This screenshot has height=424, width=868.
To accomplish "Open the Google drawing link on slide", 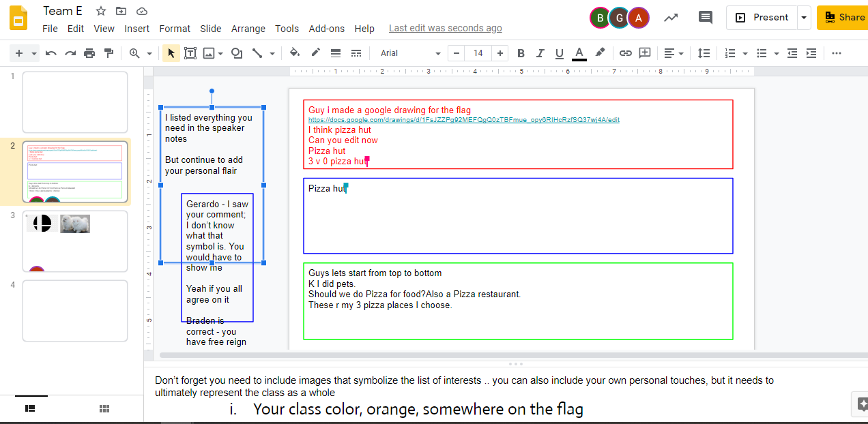I will 464,120.
